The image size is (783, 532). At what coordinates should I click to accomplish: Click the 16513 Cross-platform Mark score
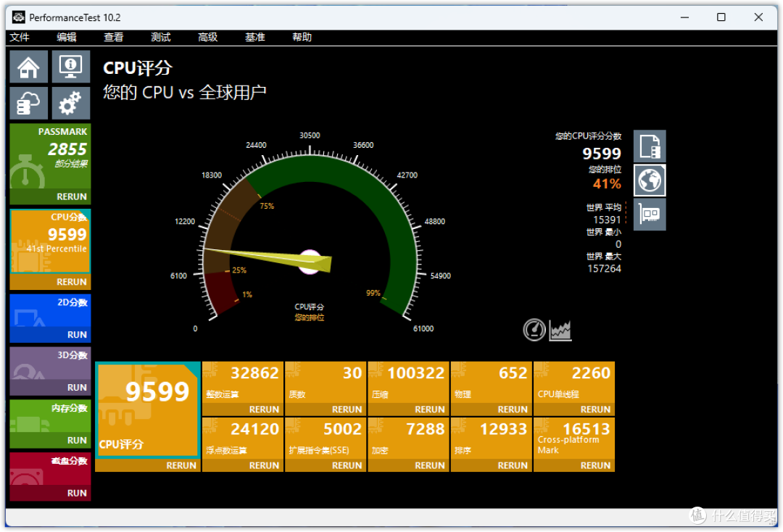pos(587,429)
